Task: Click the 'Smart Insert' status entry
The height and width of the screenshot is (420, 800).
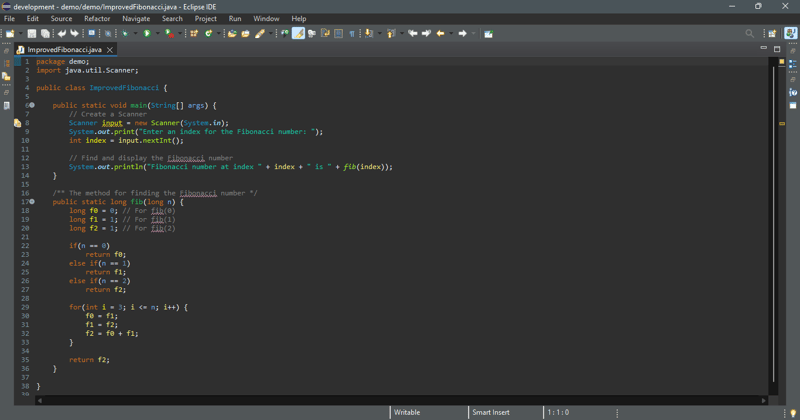Action: [491, 412]
